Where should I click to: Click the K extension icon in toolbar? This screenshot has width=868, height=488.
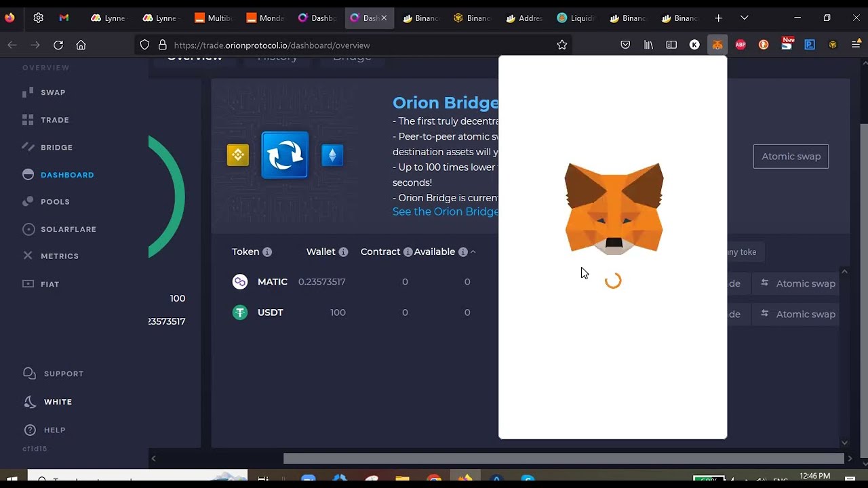[694, 45]
